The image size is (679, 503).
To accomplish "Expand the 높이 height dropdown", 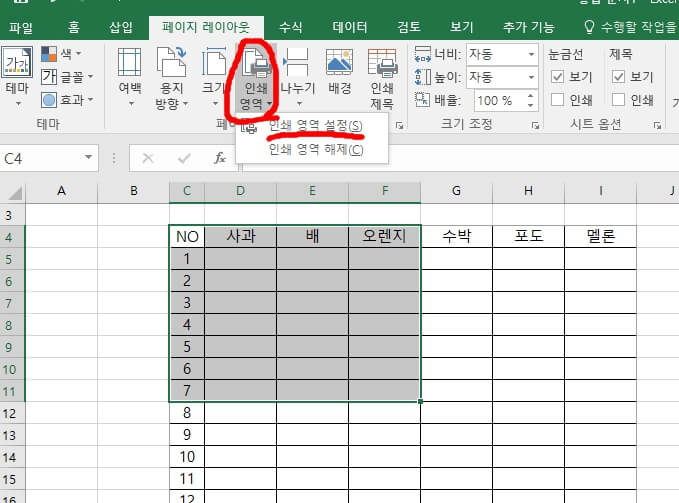I will click(x=531, y=77).
